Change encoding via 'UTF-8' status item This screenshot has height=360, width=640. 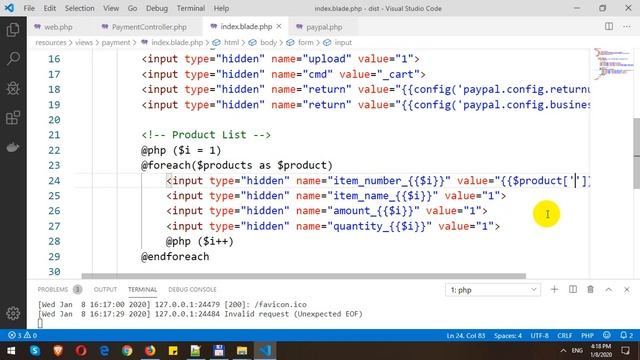click(x=540, y=336)
